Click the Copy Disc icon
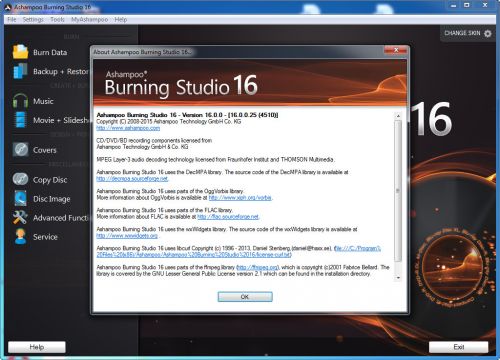The height and width of the screenshot is (360, 500). 20,179
